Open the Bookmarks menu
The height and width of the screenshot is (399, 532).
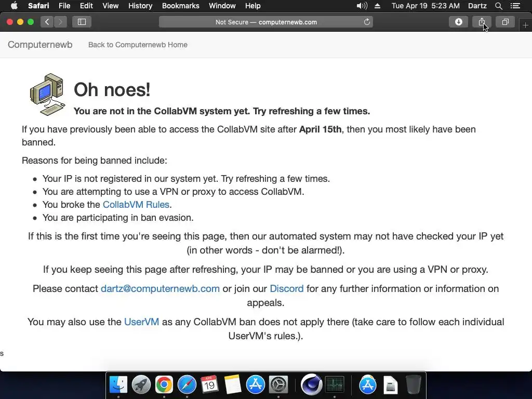[x=180, y=6]
